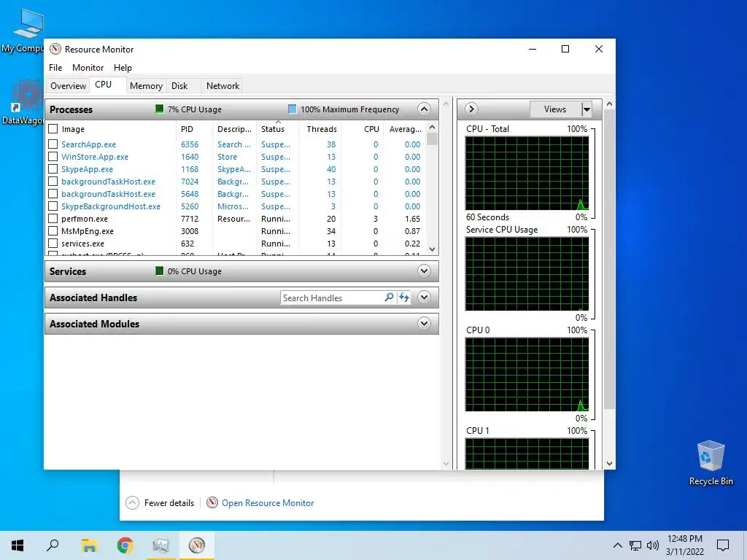The image size is (747, 560).
Task: Check the perfmon.exe checkbox
Action: pyautogui.click(x=53, y=219)
